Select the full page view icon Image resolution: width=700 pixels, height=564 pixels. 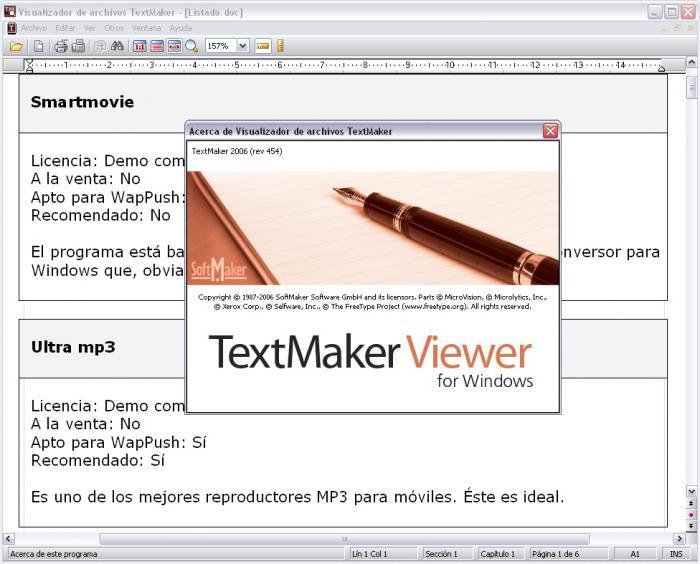click(157, 46)
